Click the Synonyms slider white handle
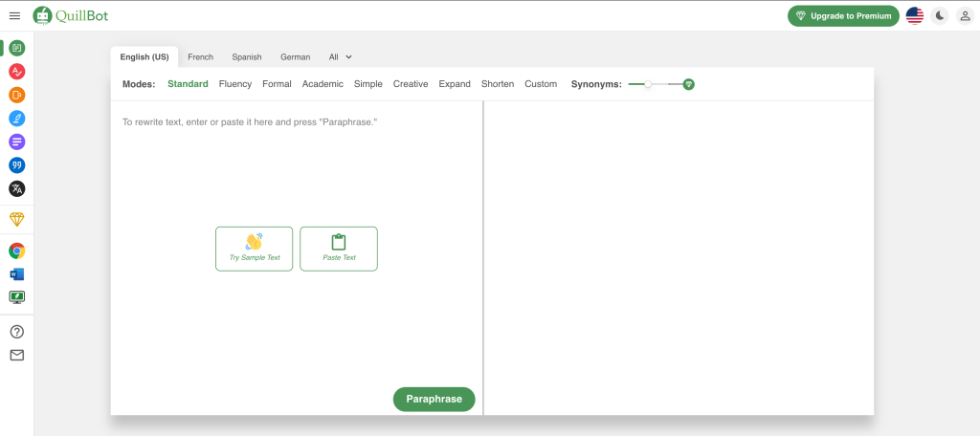This screenshot has height=436, width=980. (648, 84)
